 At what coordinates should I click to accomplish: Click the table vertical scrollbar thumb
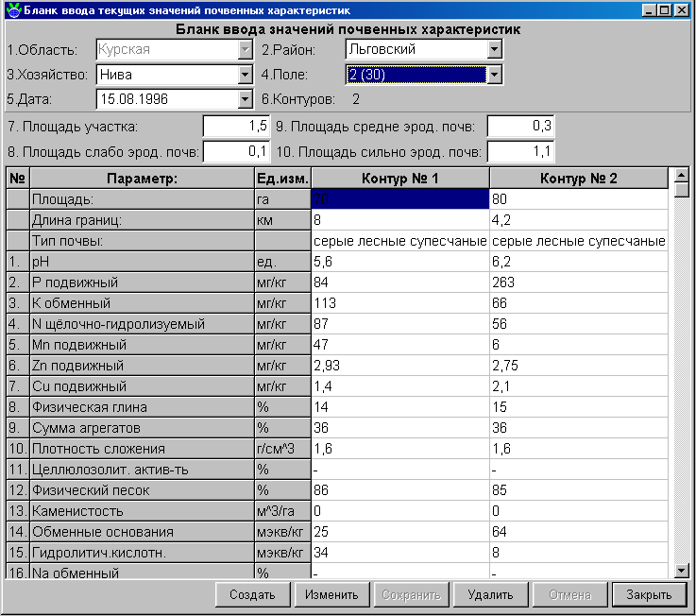681,190
